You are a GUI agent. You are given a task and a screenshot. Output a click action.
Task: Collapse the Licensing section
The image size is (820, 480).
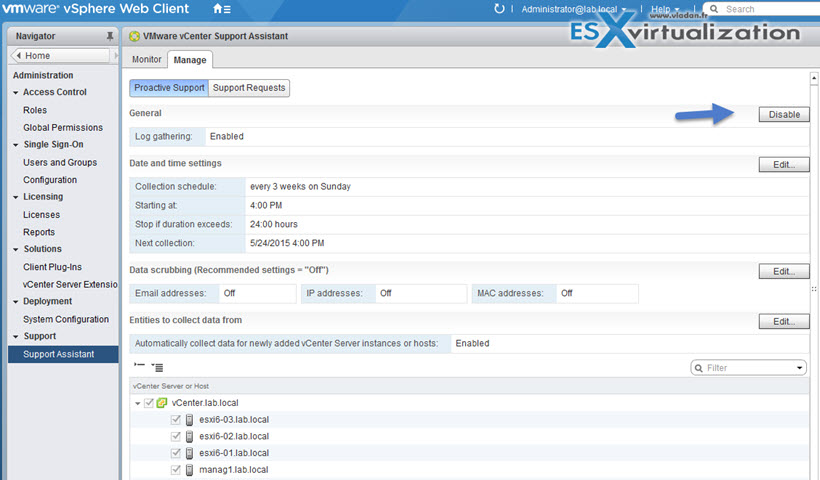[x=16, y=197]
